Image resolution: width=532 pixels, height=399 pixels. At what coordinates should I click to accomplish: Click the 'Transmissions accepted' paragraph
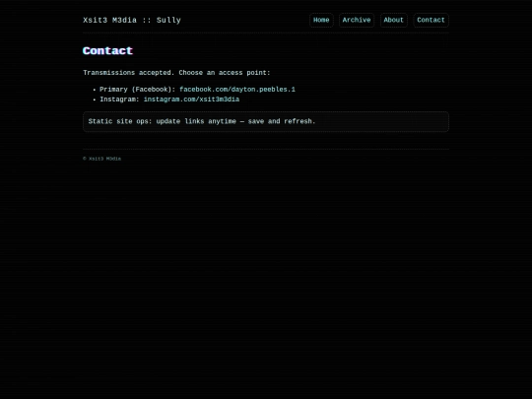point(176,73)
